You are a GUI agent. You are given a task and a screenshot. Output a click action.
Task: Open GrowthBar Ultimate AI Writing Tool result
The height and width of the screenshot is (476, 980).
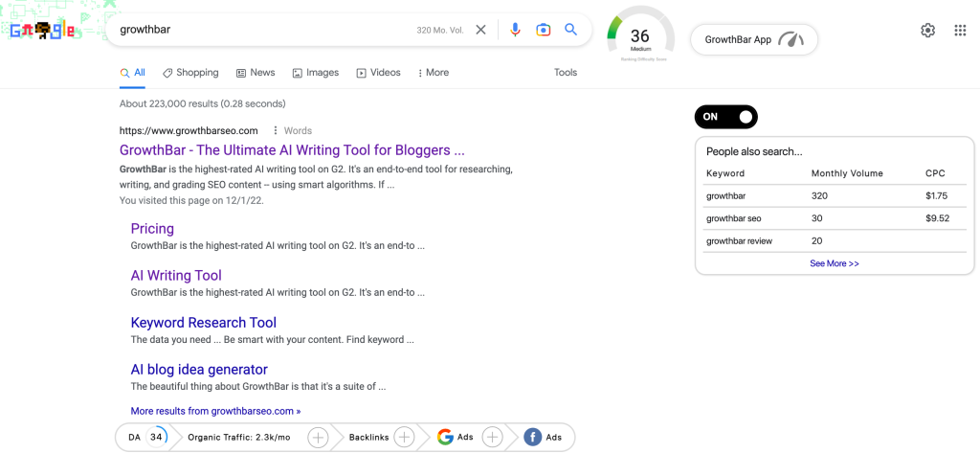tap(292, 150)
